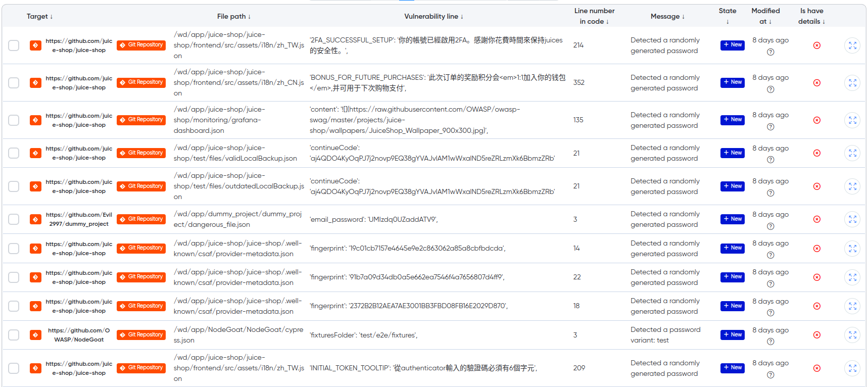Open github.com/Evil2997/dummy_project link

(x=79, y=219)
